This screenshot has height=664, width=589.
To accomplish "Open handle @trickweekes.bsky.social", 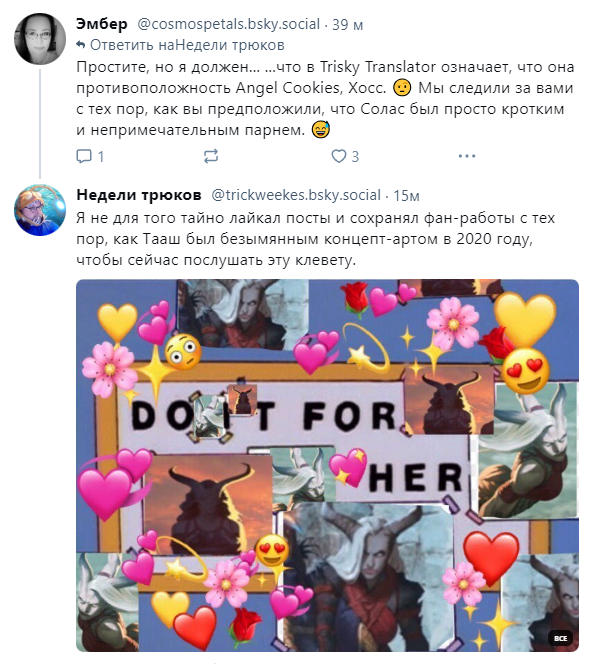I will (296, 195).
